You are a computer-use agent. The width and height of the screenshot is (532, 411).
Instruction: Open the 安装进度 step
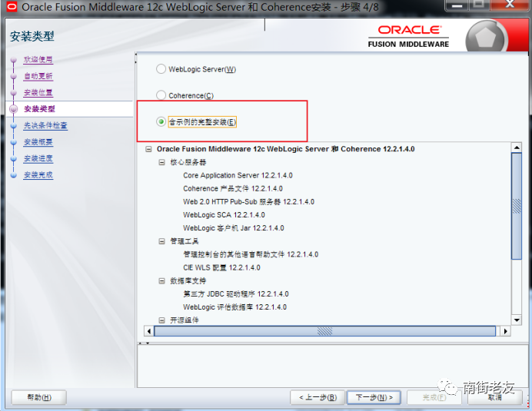pos(38,158)
